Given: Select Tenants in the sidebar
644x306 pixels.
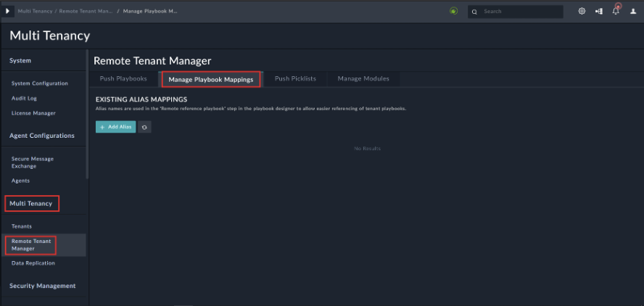Looking at the screenshot, I should coord(22,226).
